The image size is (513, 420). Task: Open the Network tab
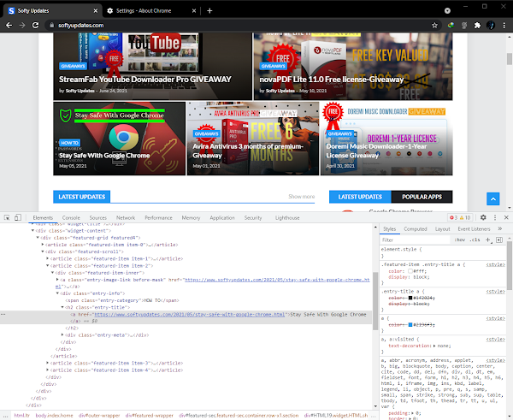pyautogui.click(x=126, y=217)
